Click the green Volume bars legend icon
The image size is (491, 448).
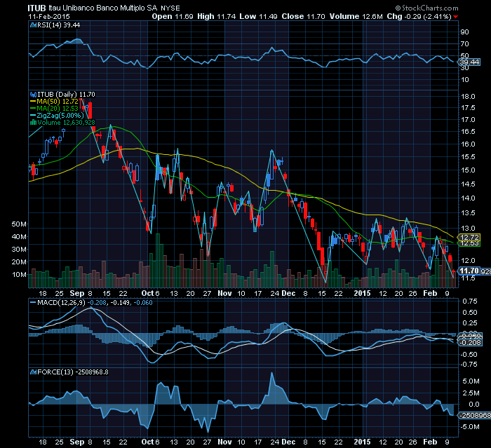[x=33, y=122]
